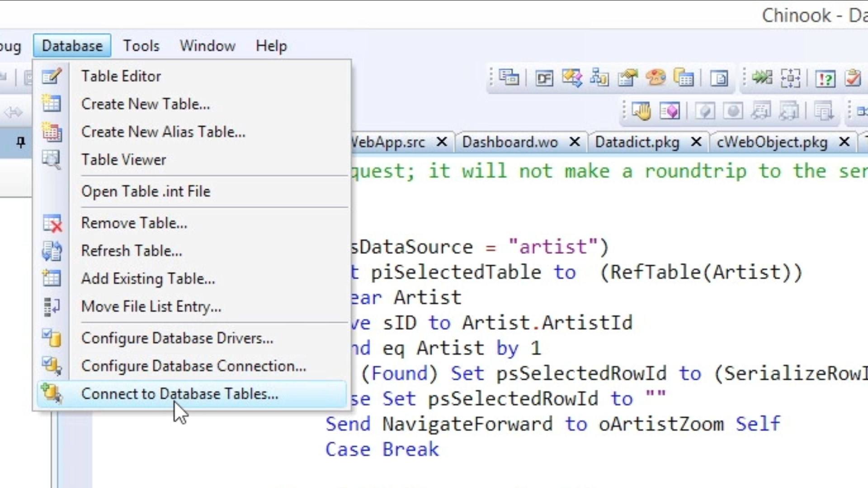The width and height of the screenshot is (868, 488).
Task: Open the Tools menu
Action: [x=141, y=46]
